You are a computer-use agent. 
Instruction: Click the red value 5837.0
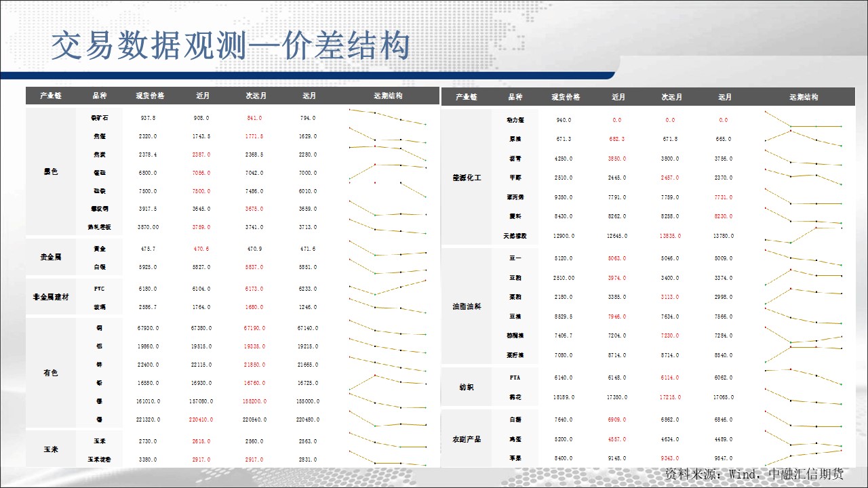[254, 268]
